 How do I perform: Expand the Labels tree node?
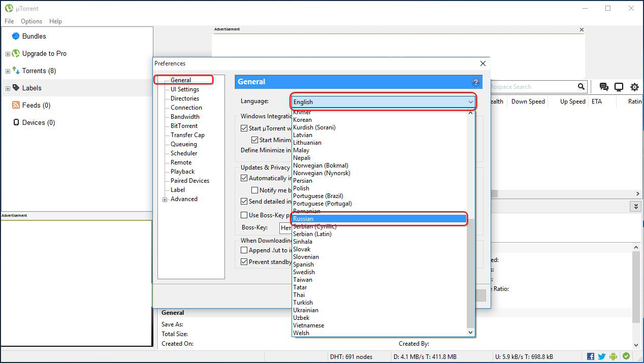pyautogui.click(x=8, y=88)
